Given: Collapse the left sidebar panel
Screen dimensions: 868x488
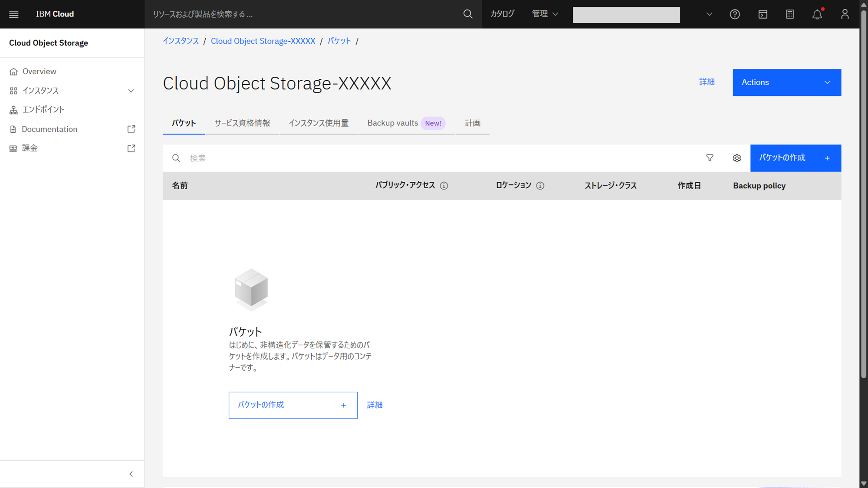Looking at the screenshot, I should [131, 474].
